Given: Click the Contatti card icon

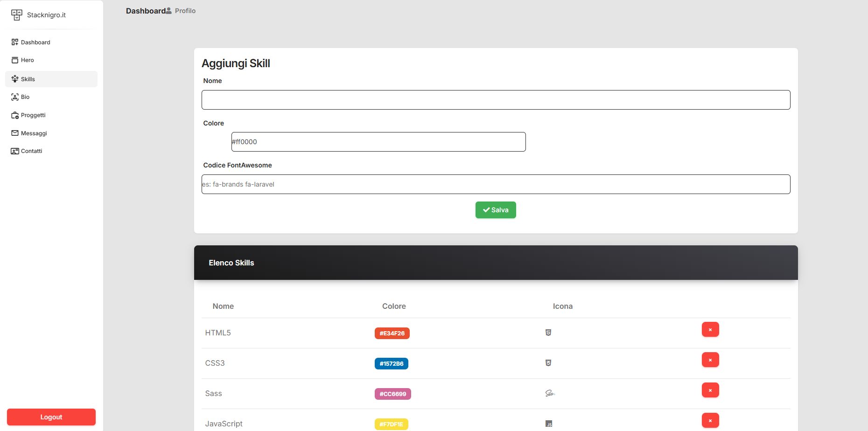Looking at the screenshot, I should 15,151.
